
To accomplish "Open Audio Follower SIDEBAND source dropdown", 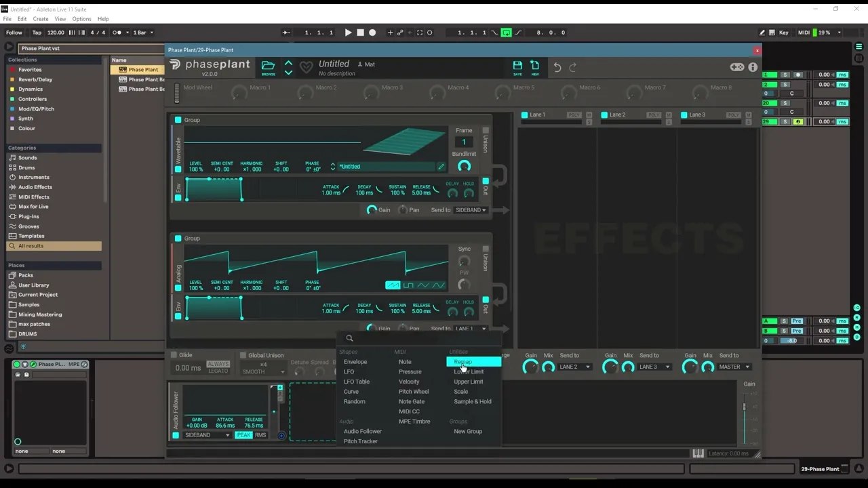I will coord(208,435).
